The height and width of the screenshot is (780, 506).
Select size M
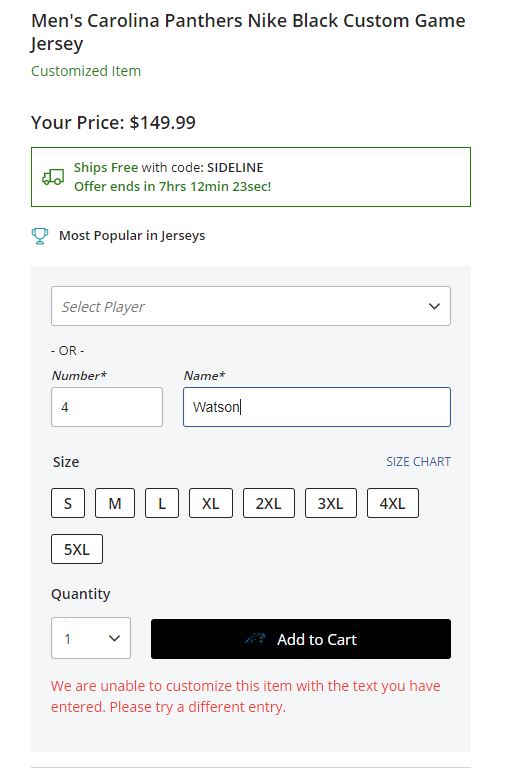coord(115,503)
